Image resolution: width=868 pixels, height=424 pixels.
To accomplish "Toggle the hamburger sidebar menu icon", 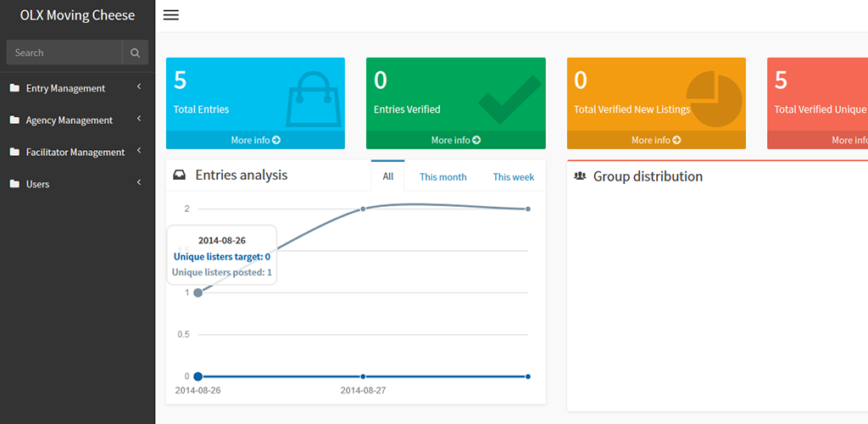I will 170,15.
